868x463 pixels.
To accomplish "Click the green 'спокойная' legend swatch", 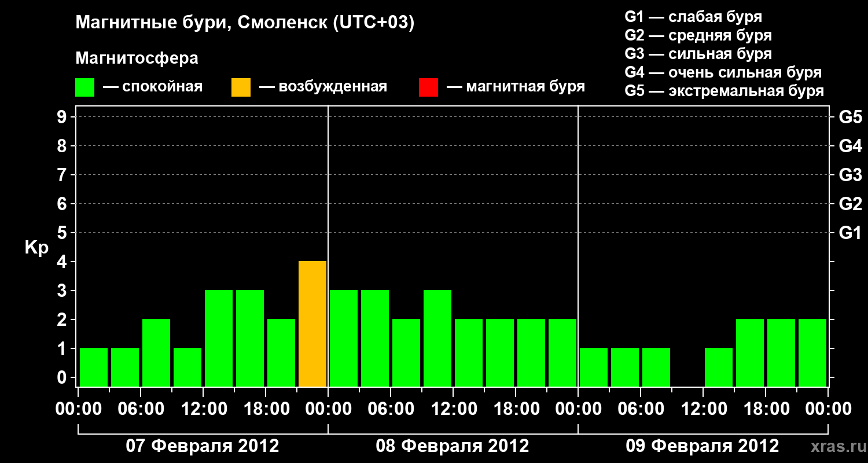I will 84,87.
